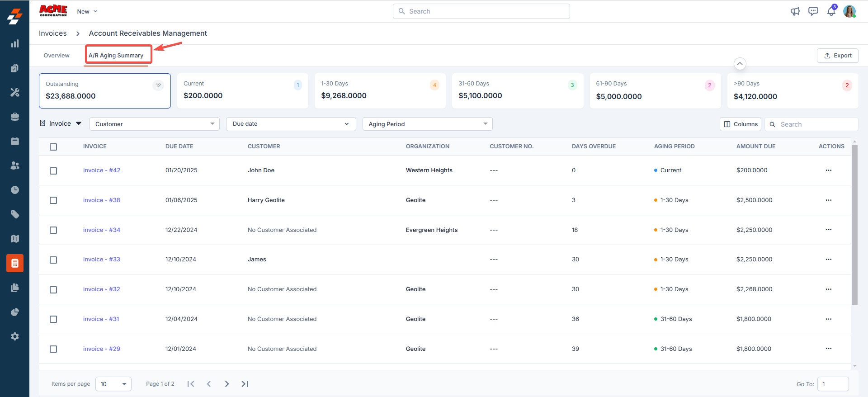Open the briefcase icon in sidebar
The image size is (868, 397).
pos(15,117)
